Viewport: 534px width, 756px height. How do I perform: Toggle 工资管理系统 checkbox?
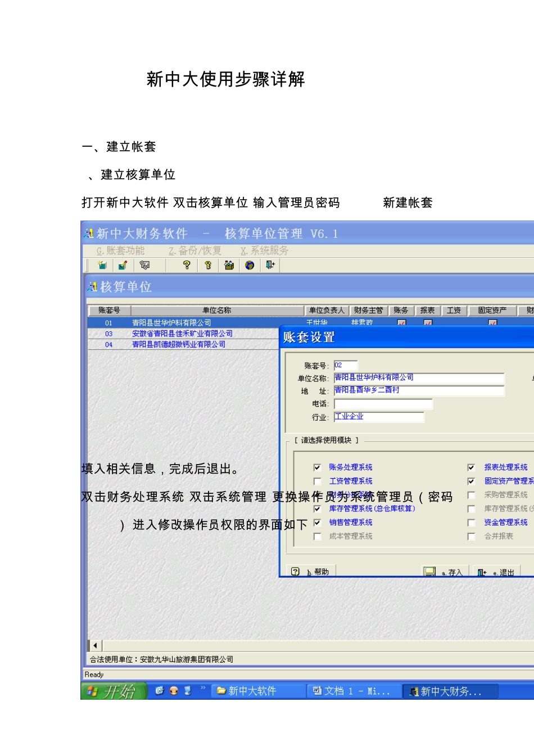coord(317,481)
